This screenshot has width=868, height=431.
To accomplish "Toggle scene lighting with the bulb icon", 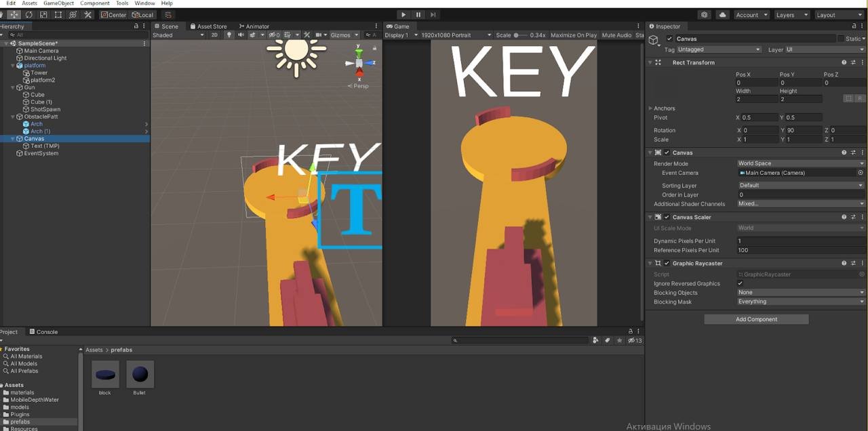I will pos(229,35).
